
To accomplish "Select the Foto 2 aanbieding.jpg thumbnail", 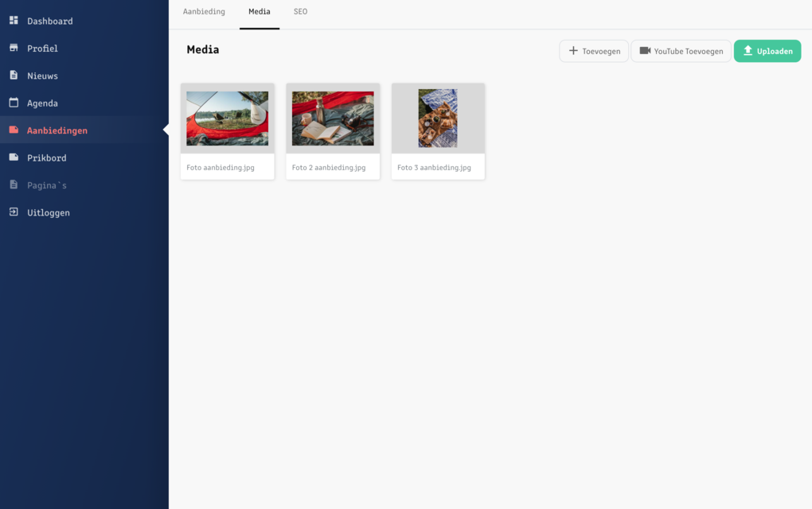I will point(333,119).
